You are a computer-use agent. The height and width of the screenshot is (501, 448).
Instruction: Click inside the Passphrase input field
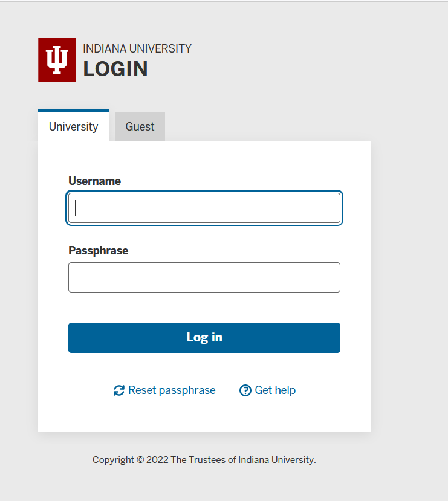pyautogui.click(x=204, y=277)
